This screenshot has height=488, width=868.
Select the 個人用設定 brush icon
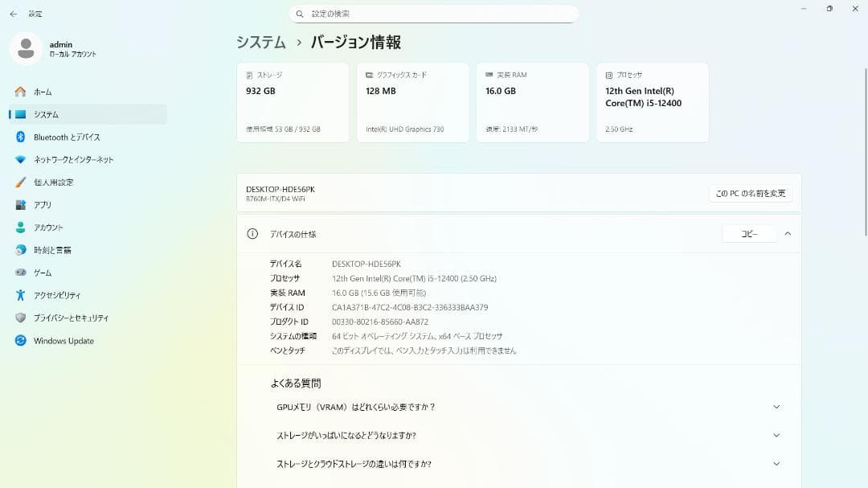coord(20,182)
